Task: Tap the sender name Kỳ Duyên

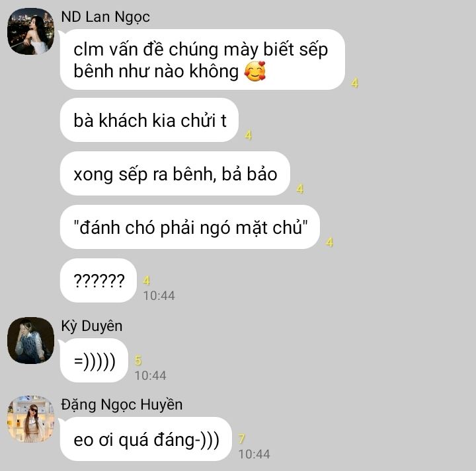Action: tap(92, 326)
